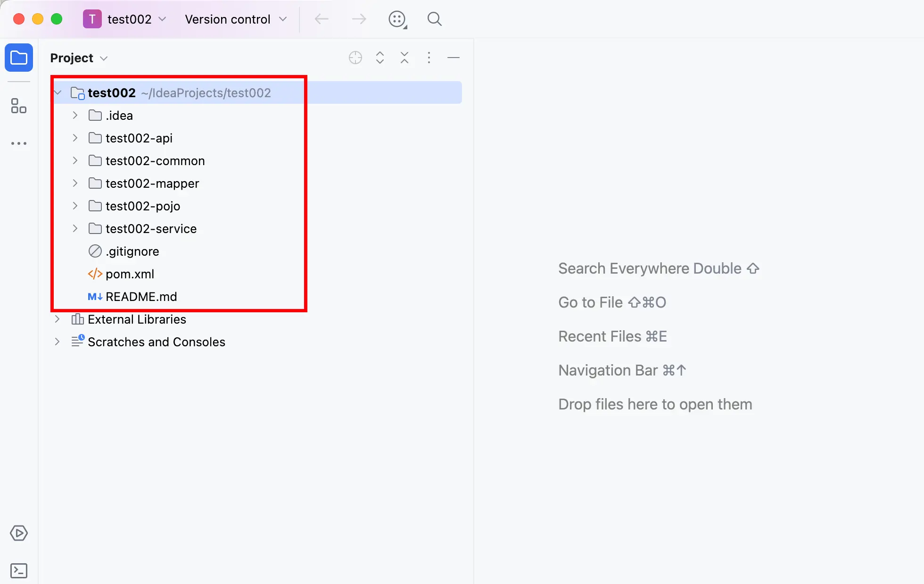Image resolution: width=924 pixels, height=584 pixels.
Task: Expand the test002-api folder
Action: click(x=75, y=138)
